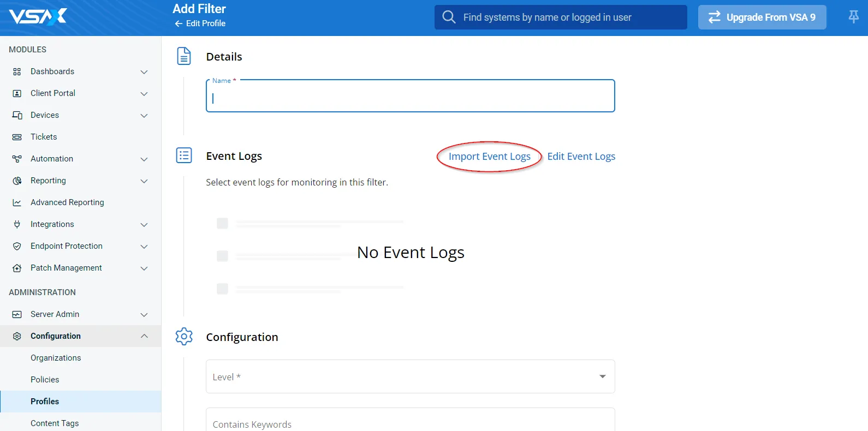Viewport: 868px width, 431px height.
Task: Click the Edit Event Logs link
Action: pos(581,157)
